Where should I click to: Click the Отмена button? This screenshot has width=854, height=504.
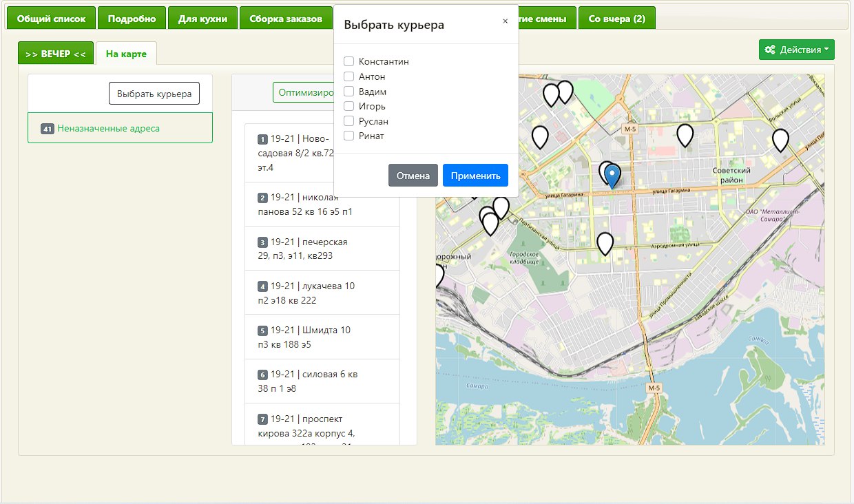pos(413,176)
